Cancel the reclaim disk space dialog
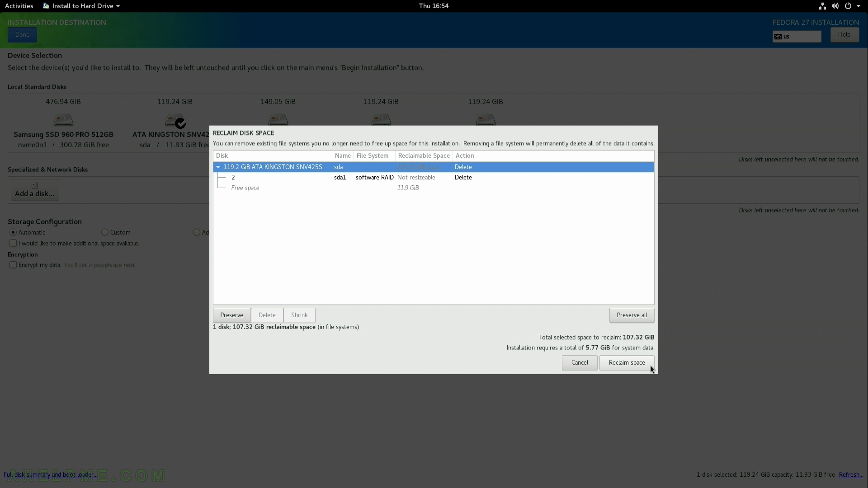 click(x=580, y=363)
